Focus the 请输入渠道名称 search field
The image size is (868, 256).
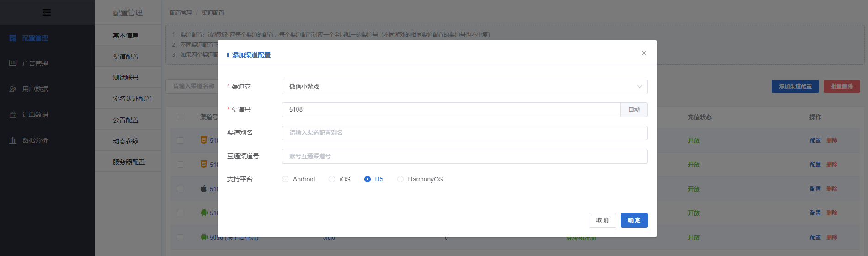pos(192,86)
